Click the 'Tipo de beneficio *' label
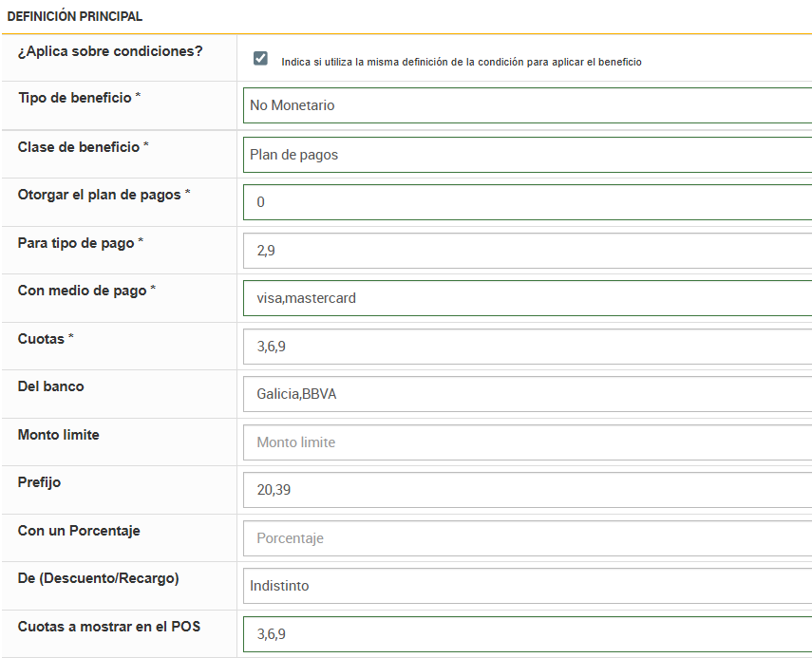The height and width of the screenshot is (658, 812). tap(79, 98)
